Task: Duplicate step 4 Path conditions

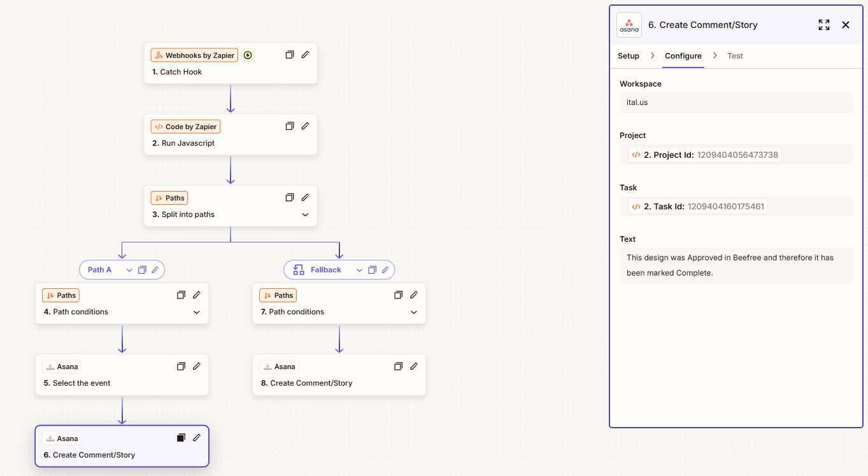Action: coord(181,295)
